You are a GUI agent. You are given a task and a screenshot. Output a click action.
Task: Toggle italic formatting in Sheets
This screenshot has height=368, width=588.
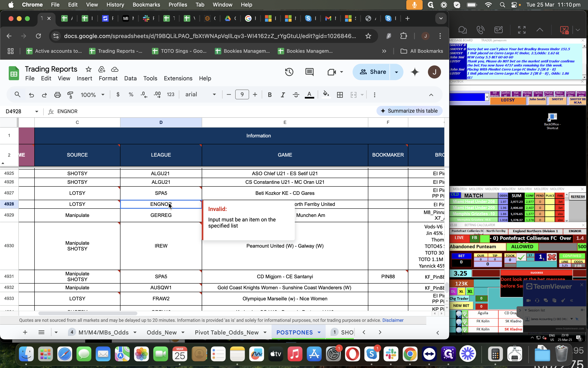point(283,95)
